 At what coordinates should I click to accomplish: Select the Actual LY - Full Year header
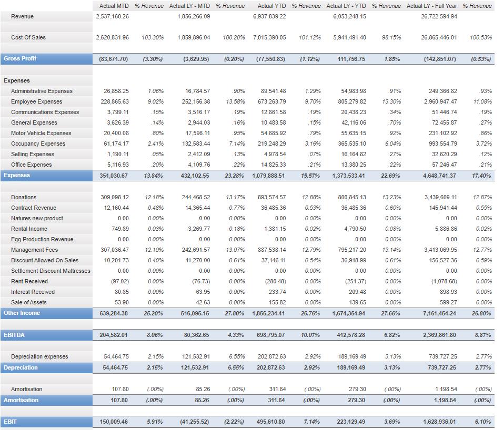click(430, 6)
